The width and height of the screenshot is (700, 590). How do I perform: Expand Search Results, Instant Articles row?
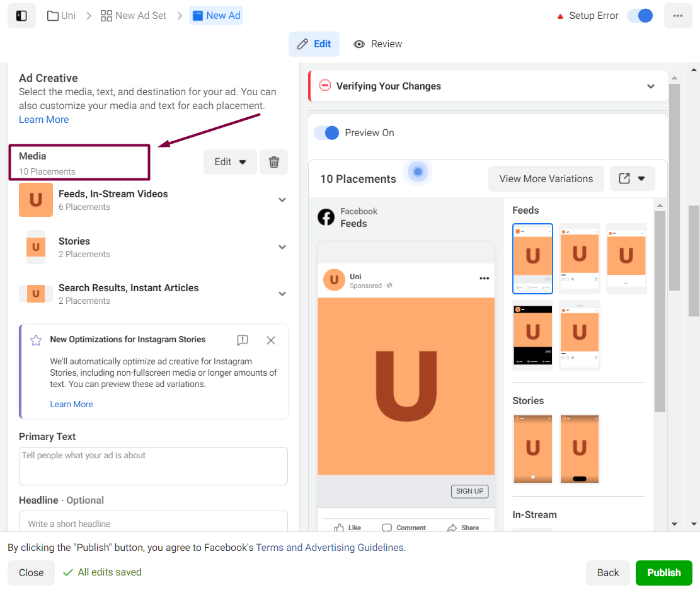282,294
